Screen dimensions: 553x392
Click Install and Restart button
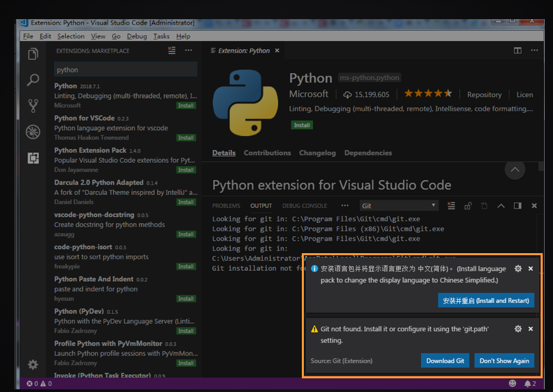486,300
